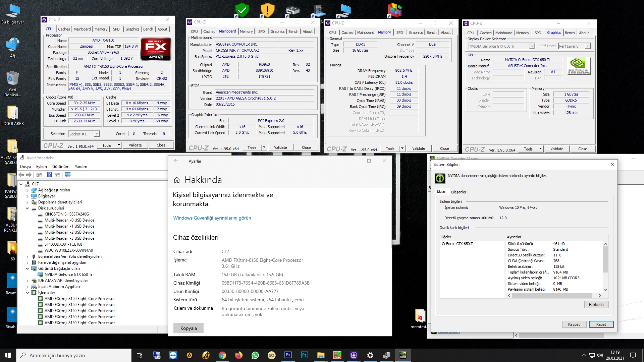
Task: Open the notification center icon in system tray
Action: point(633,355)
